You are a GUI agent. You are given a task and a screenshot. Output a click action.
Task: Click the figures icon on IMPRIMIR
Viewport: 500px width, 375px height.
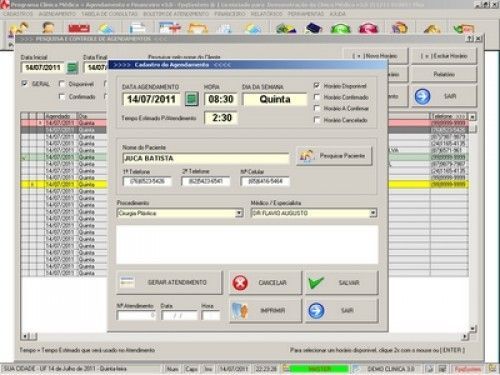tap(240, 311)
